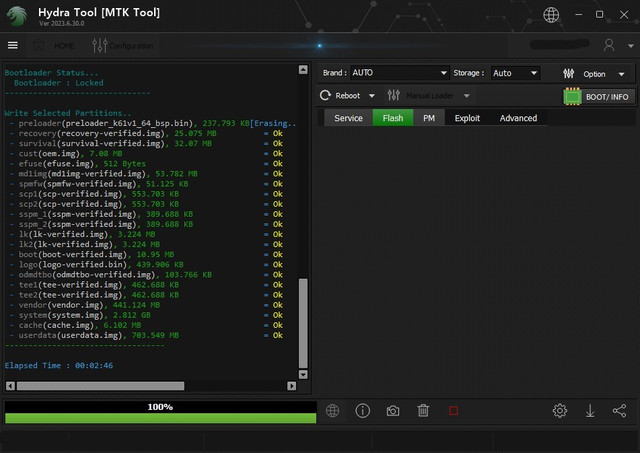Click the Reboot button
640x453 pixels.
[340, 96]
